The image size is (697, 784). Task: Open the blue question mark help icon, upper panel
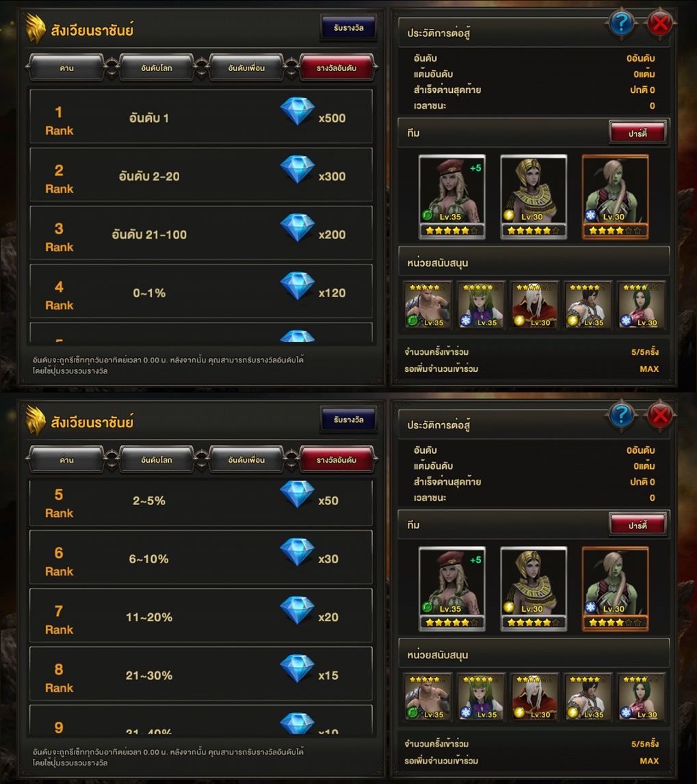(622, 23)
